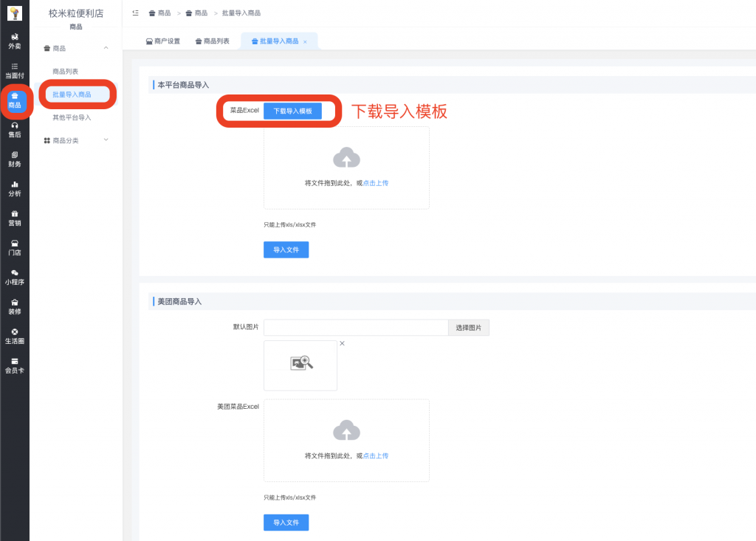
Task: Open the 小程序 mini-program icon
Action: (x=15, y=277)
